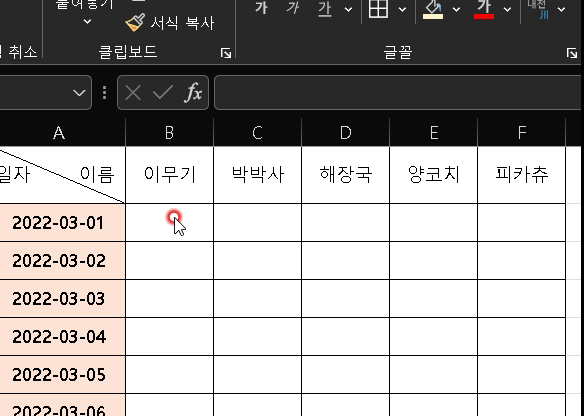584x416 pixels.
Task: Open the borders dropdown arrow
Action: click(402, 9)
